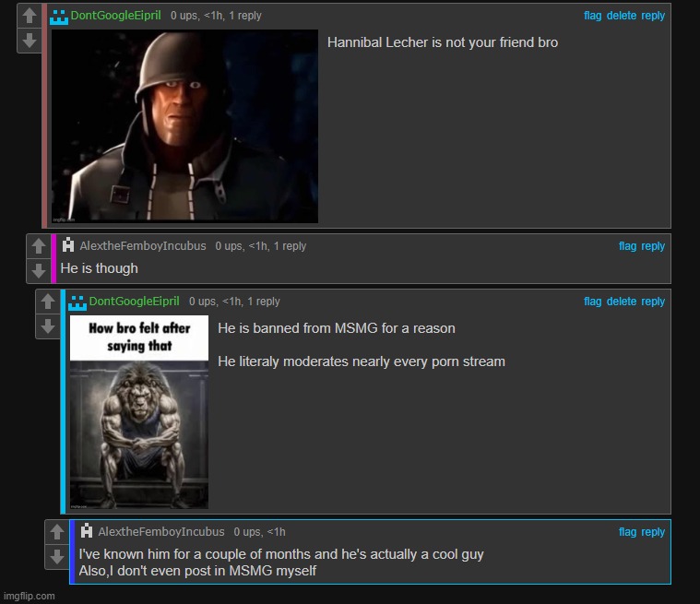Viewport: 700px width, 604px height.
Task: Reply to the 'Hannibal Lecher' comment
Action: pos(653,16)
